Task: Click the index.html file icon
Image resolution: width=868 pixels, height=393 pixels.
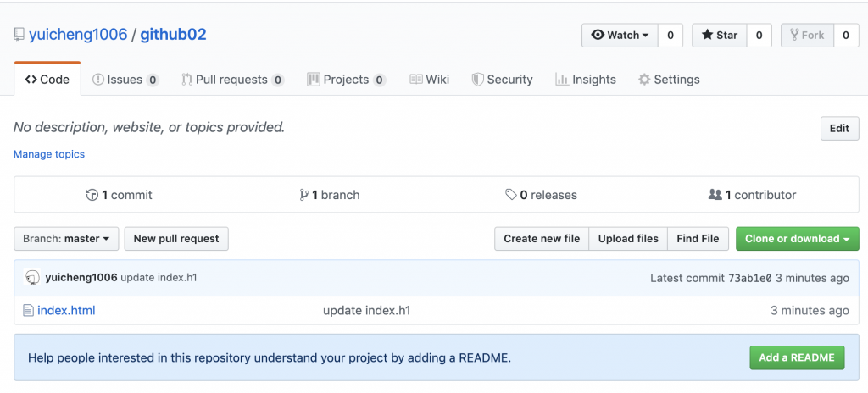Action: [x=28, y=311]
